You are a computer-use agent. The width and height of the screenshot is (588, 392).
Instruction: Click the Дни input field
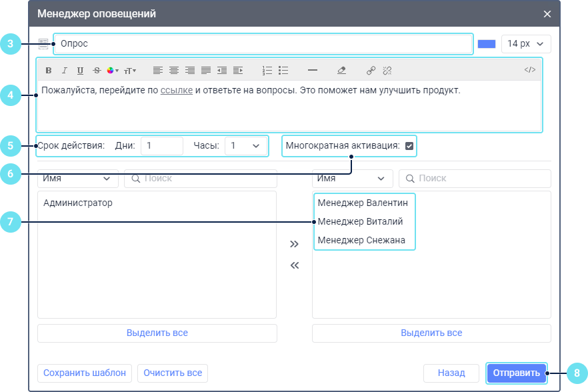(x=161, y=146)
